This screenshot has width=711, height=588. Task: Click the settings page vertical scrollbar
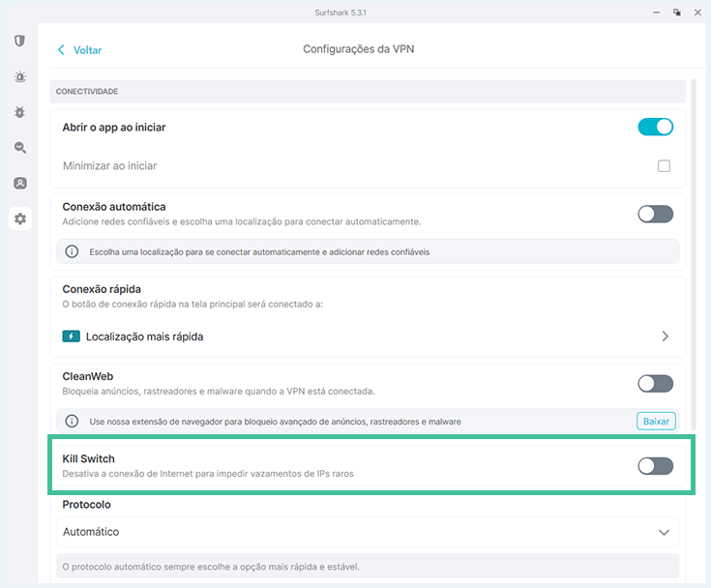pos(694,254)
